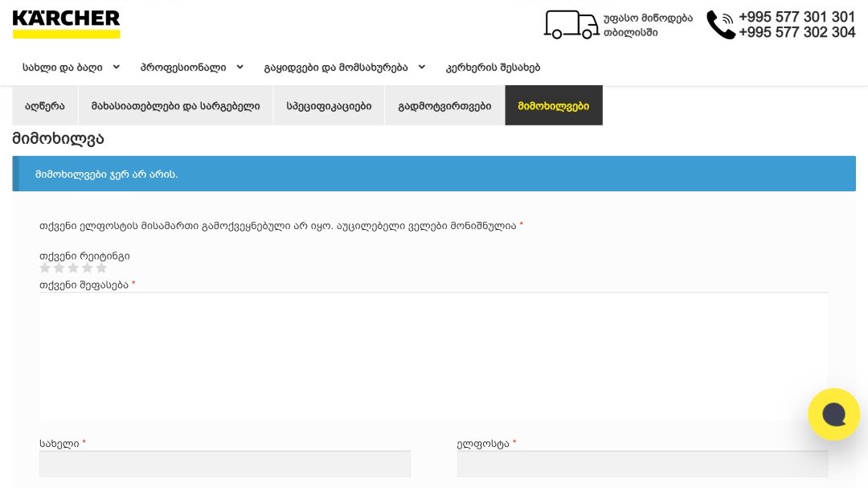Select the მიმოხილვები tab
Image resolution: width=868 pixels, height=488 pixels.
(554, 106)
